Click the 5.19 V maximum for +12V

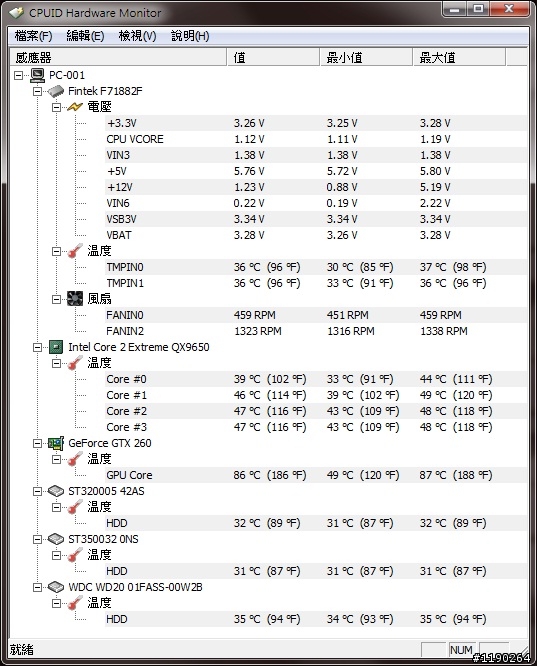pyautogui.click(x=435, y=187)
